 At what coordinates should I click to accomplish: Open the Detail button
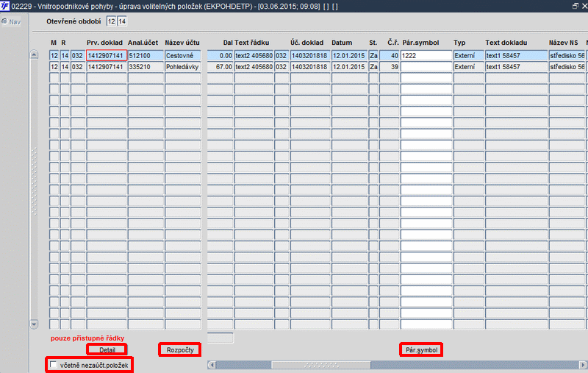point(107,349)
